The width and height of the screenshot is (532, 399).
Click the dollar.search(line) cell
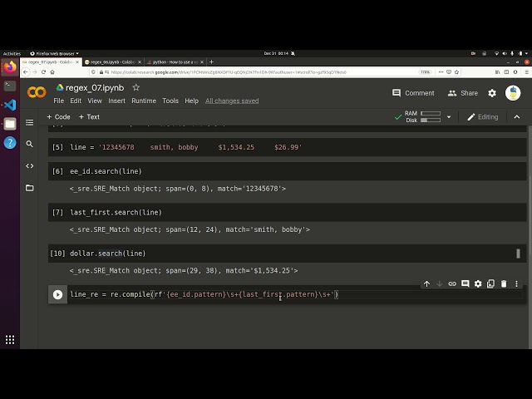[x=287, y=254]
